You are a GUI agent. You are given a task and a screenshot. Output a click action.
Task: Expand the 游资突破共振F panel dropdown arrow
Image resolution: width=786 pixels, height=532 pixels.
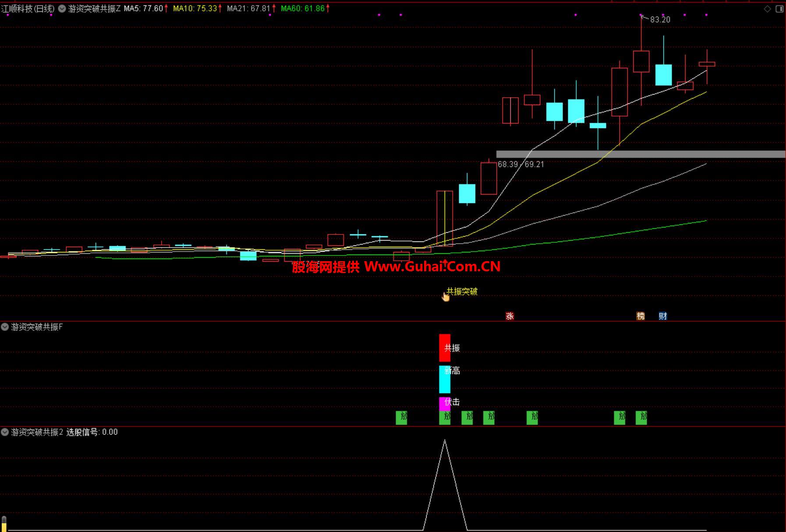point(5,327)
